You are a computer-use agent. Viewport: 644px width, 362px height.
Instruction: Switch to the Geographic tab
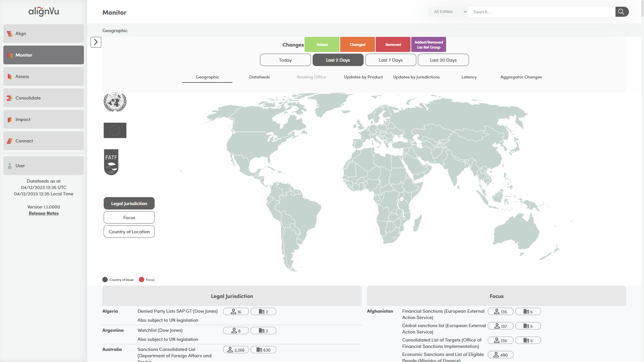pyautogui.click(x=207, y=77)
